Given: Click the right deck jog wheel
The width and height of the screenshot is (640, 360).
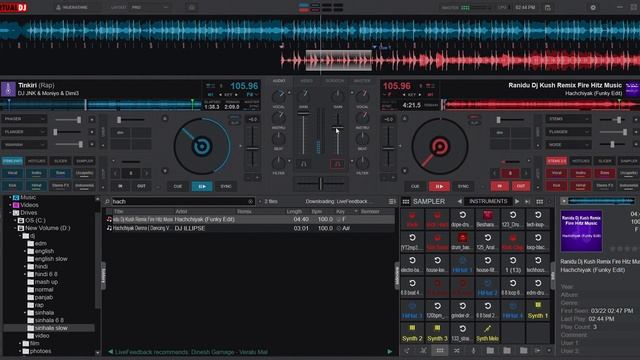Looking at the screenshot, I should (x=440, y=146).
